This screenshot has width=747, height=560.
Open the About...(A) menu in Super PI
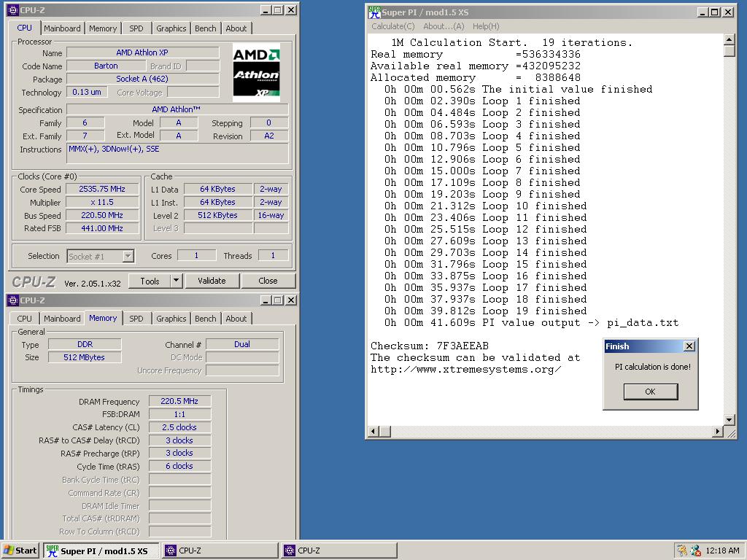point(444,26)
